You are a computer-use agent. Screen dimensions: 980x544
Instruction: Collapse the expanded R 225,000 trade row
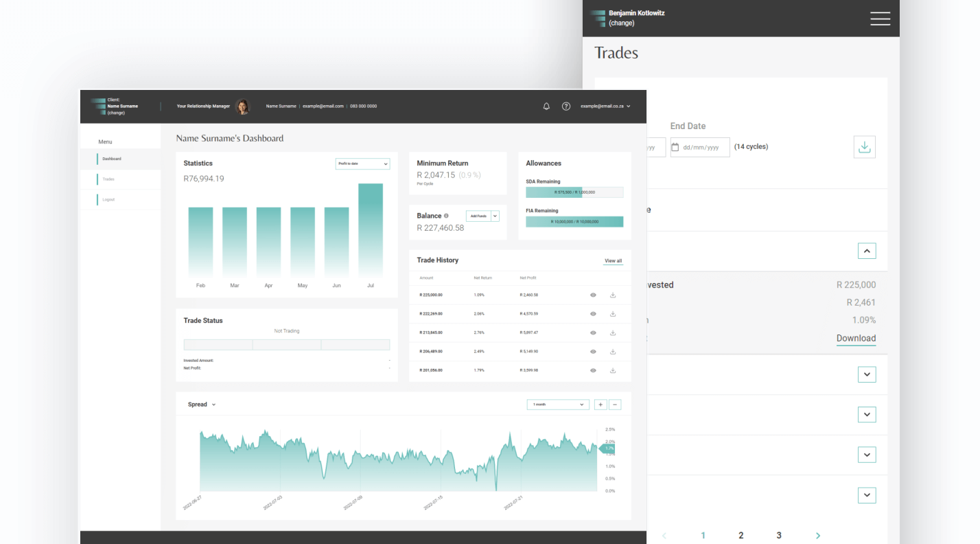point(867,251)
